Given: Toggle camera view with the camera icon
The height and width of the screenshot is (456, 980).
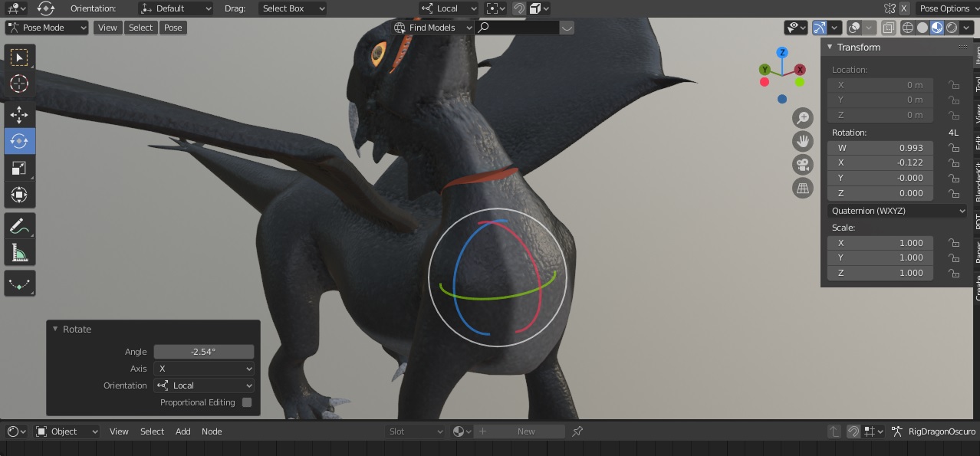Looking at the screenshot, I should pyautogui.click(x=803, y=165).
